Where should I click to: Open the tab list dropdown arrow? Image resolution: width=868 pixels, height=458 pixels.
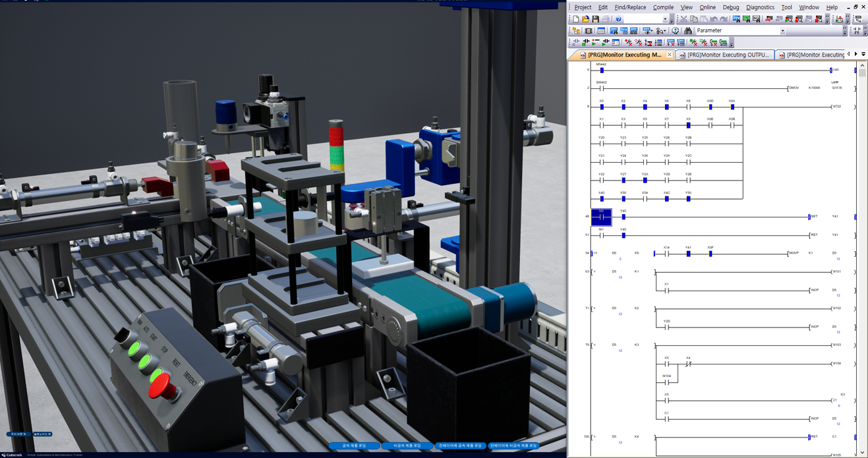coord(863,55)
